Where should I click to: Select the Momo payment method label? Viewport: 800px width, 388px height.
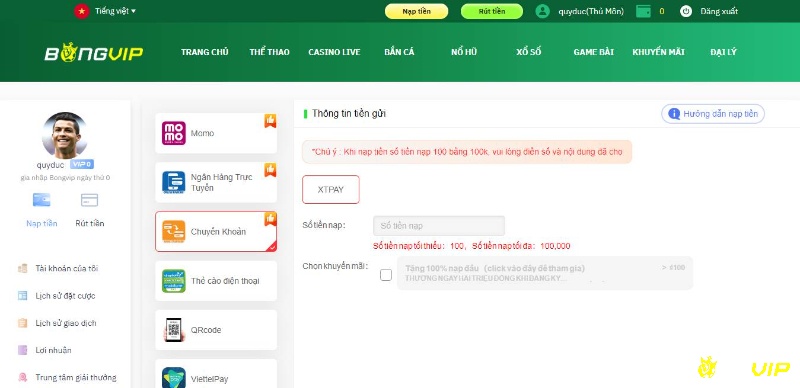pyautogui.click(x=203, y=133)
